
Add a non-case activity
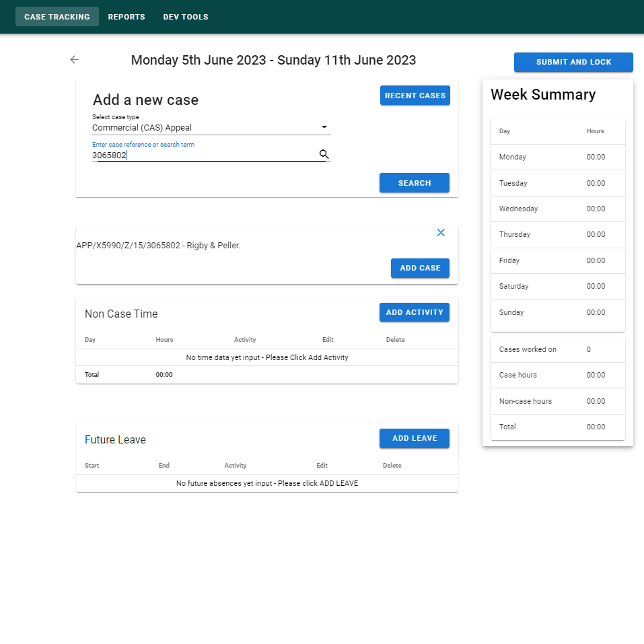tap(415, 312)
